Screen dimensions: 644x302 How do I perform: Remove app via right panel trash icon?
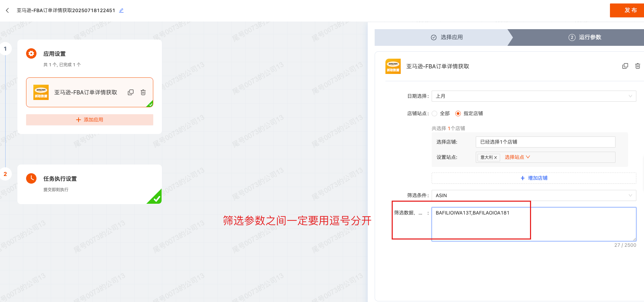(x=638, y=66)
